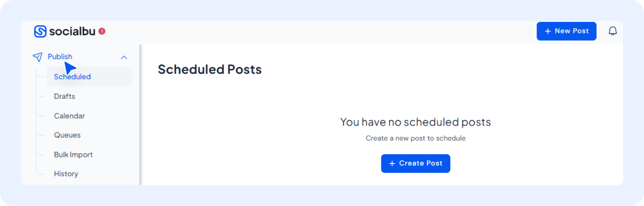
Task: Click the New Post button
Action: click(x=567, y=31)
